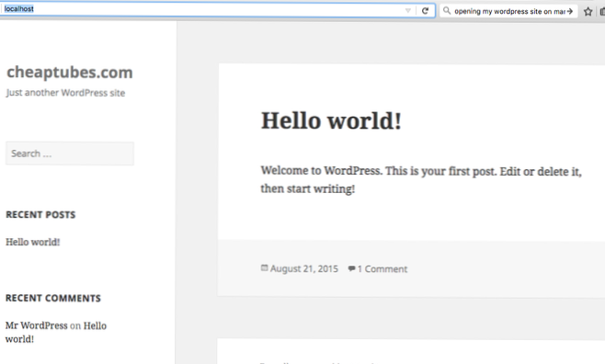The width and height of the screenshot is (605, 364).
Task: Click the WordPress Search ... field
Action: click(70, 154)
